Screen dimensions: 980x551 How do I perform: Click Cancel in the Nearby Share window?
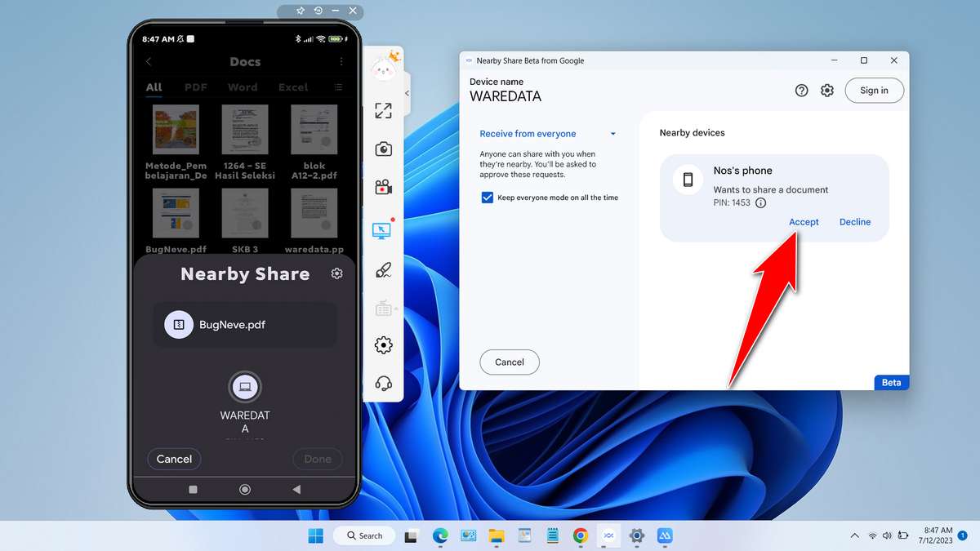[509, 362]
